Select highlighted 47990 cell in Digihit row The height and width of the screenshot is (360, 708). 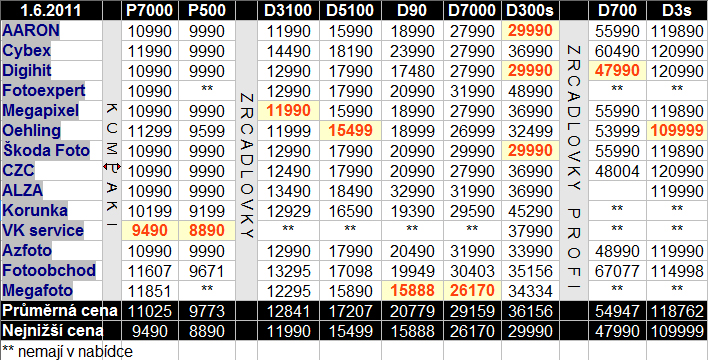pos(617,70)
